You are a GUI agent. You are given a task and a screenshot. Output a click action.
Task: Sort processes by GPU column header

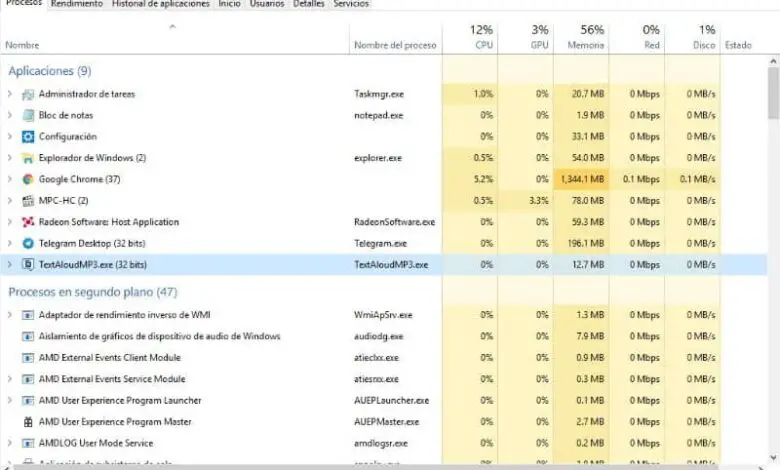pos(525,38)
